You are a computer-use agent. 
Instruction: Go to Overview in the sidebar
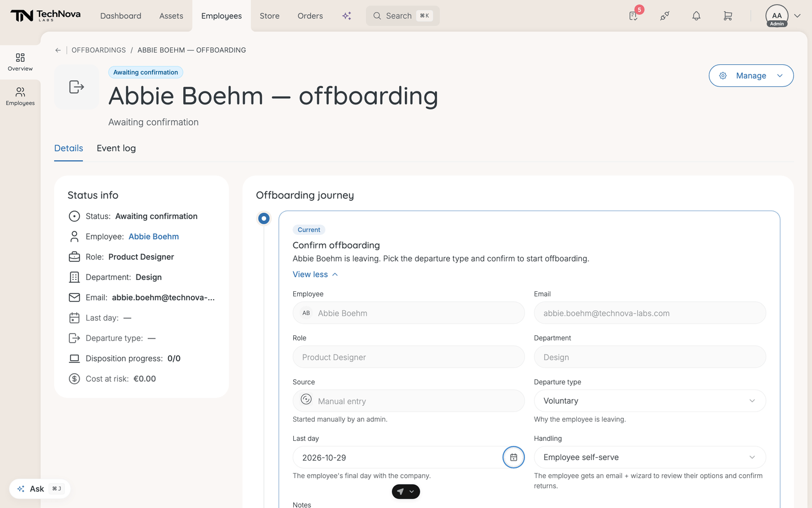coord(20,62)
